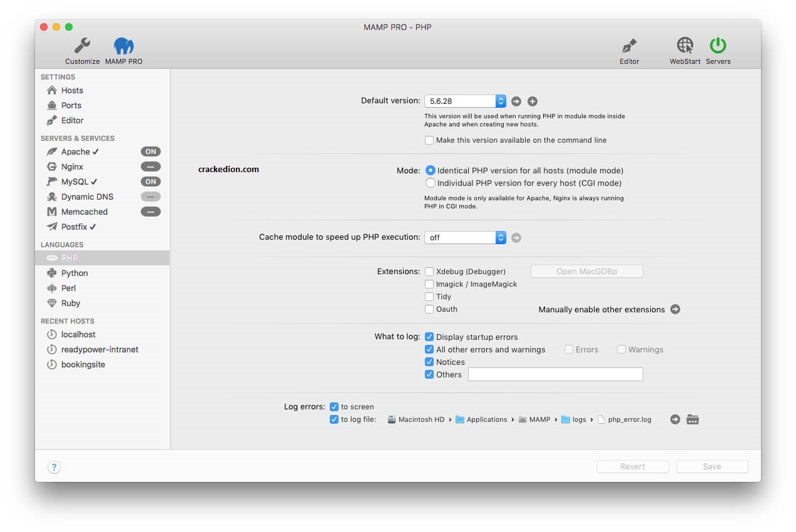Toggle the MySQL ON switch

[x=150, y=182]
